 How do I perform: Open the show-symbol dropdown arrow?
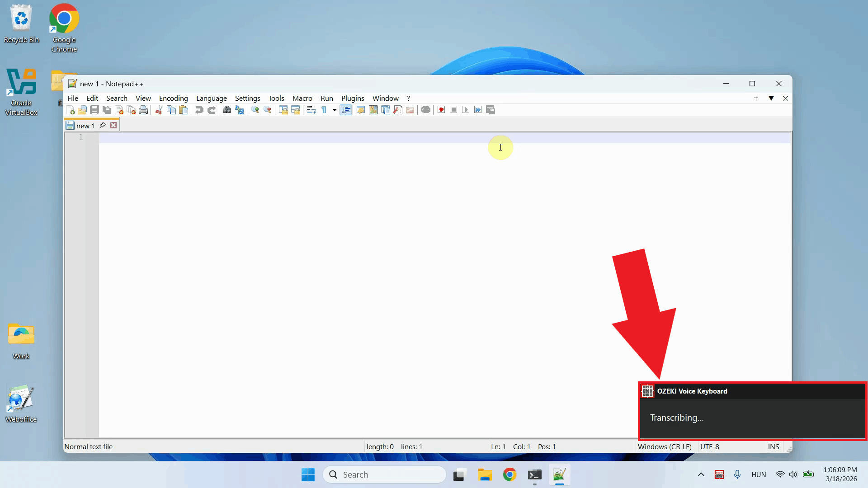[x=334, y=110]
